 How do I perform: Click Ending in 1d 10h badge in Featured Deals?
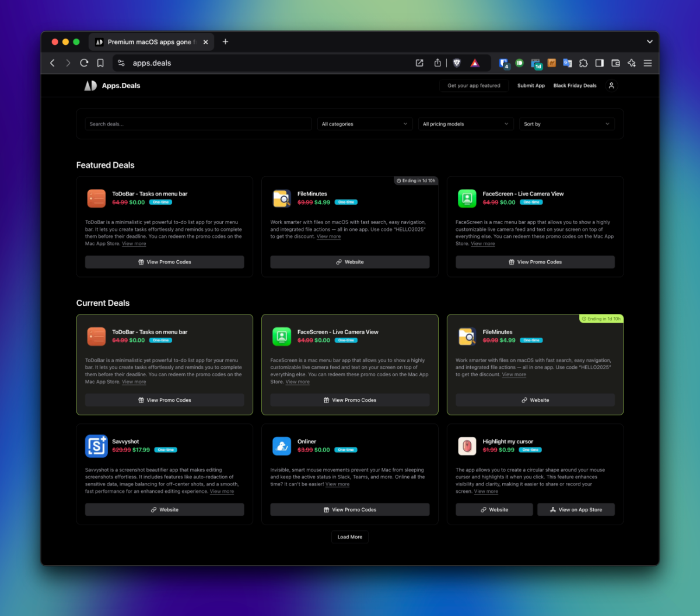pos(416,181)
